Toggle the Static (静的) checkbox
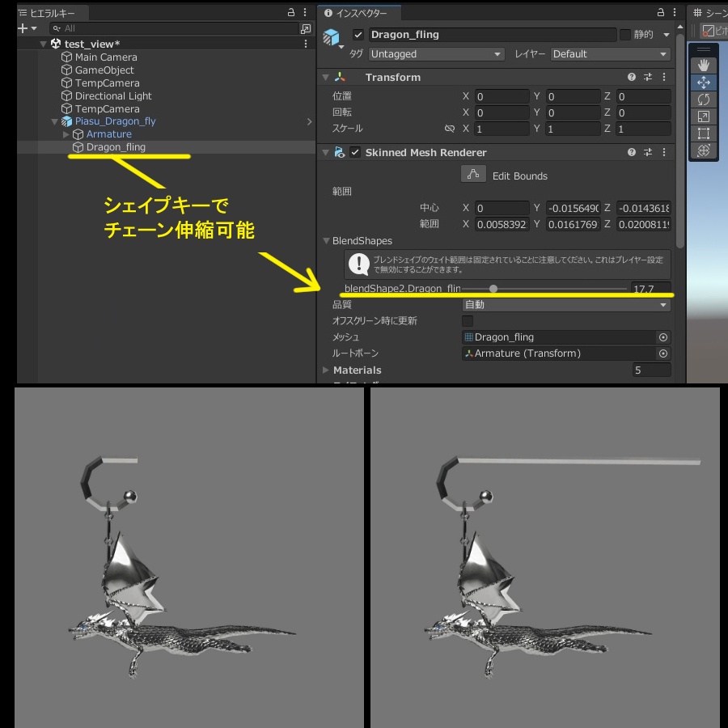Viewport: 728px width, 728px height. (625, 35)
